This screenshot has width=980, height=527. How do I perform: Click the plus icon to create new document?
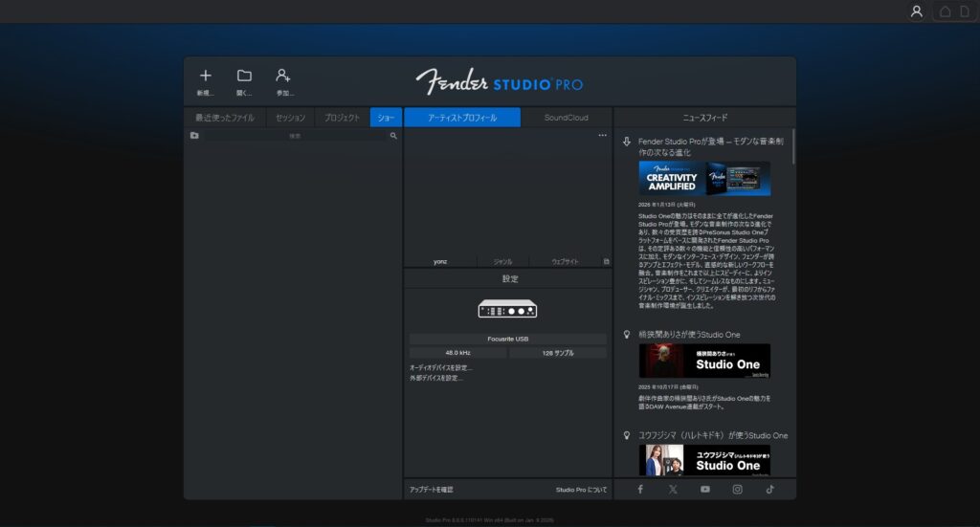click(205, 77)
